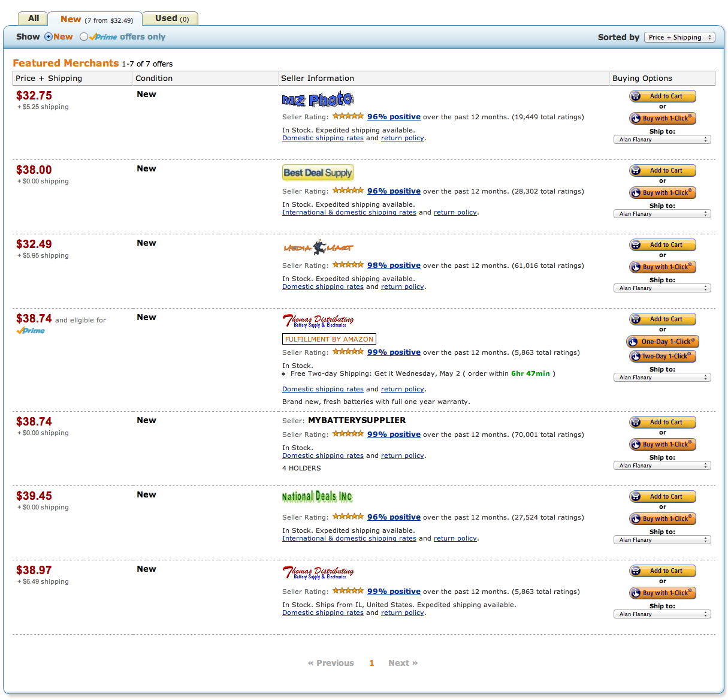
Task: Select the Prime offers only radio button
Action: (x=84, y=37)
